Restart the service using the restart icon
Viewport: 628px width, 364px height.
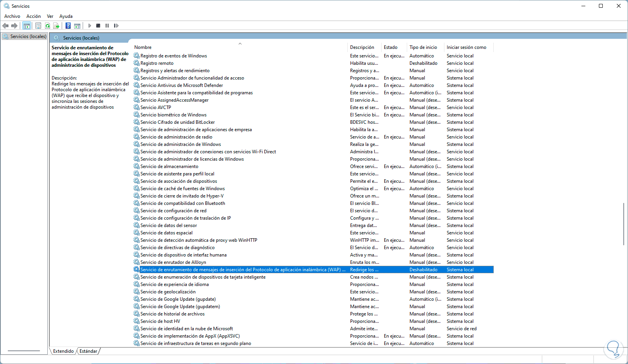(116, 26)
